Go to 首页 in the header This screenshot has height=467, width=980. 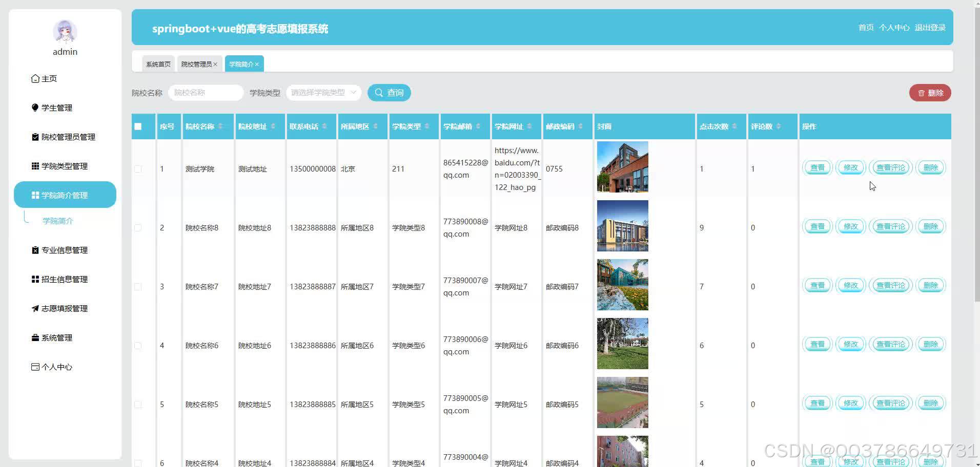pyautogui.click(x=866, y=27)
